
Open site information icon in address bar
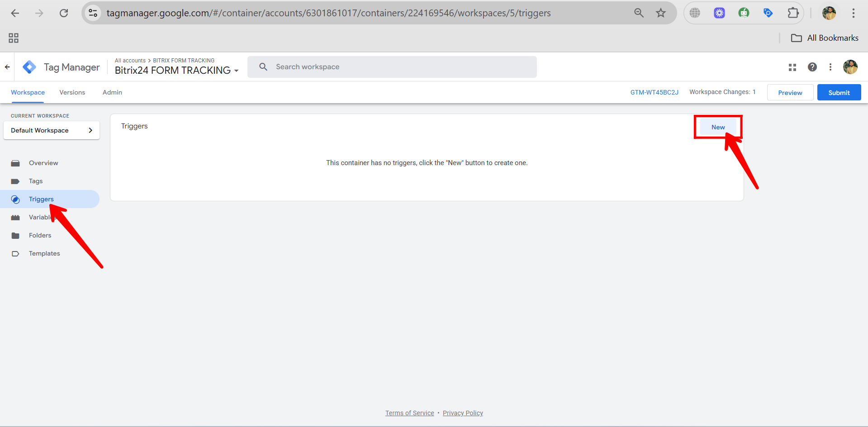(93, 13)
